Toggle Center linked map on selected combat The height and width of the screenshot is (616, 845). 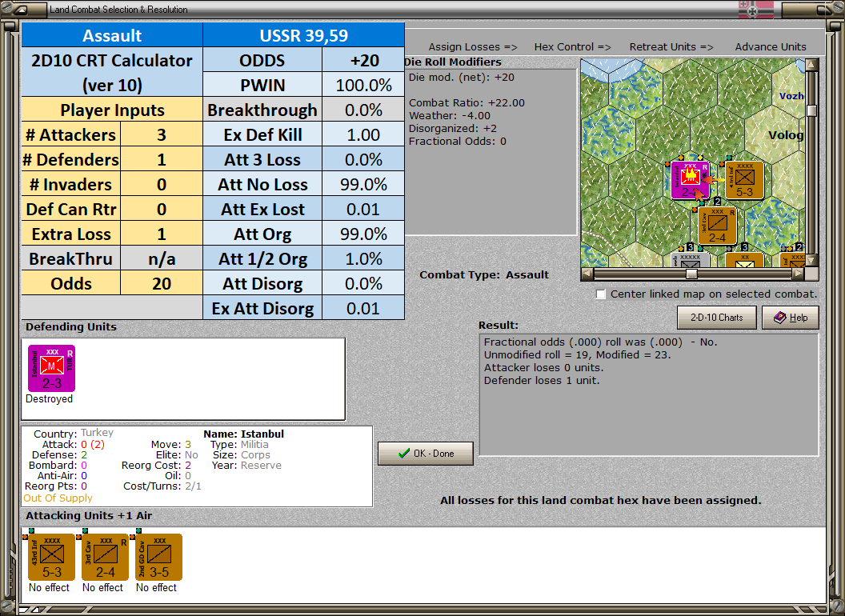coord(601,294)
